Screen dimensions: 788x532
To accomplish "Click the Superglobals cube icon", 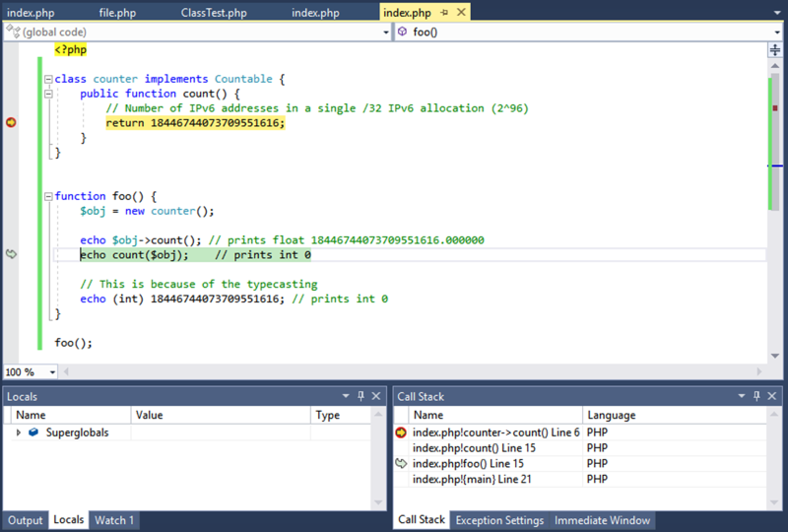I will click(x=33, y=432).
